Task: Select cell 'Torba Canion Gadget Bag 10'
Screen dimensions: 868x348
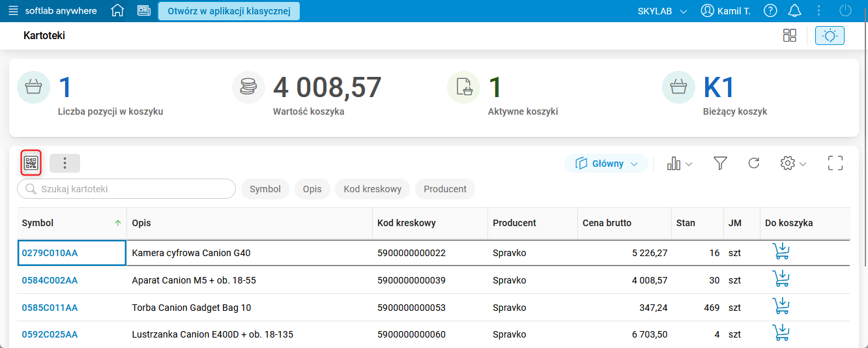Action: tap(250, 308)
